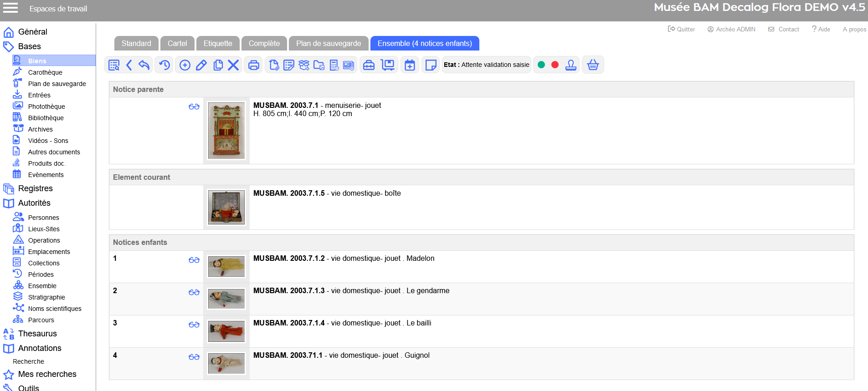Viewport: 868px width, 391px height.
Task: Click the Contact link
Action: point(784,29)
